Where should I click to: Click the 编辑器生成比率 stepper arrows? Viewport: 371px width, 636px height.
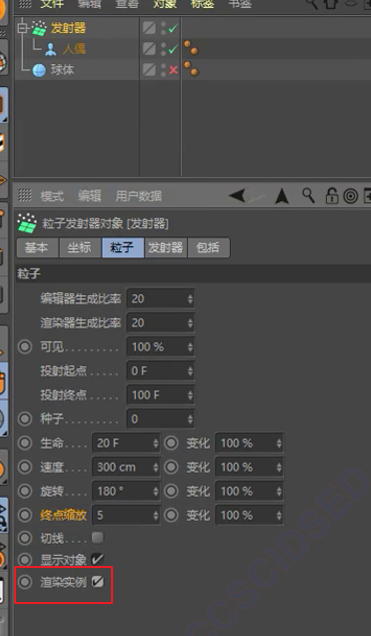pyautogui.click(x=190, y=299)
